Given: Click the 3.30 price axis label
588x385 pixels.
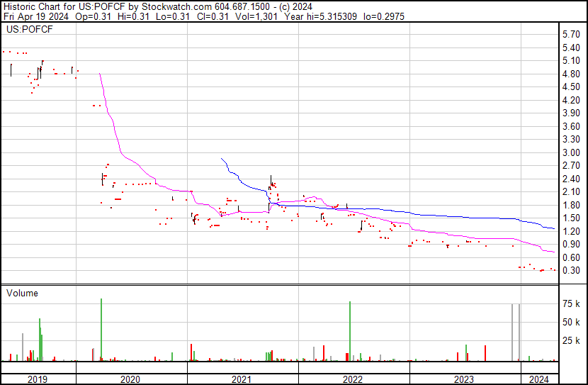Looking at the screenshot, I should [572, 139].
